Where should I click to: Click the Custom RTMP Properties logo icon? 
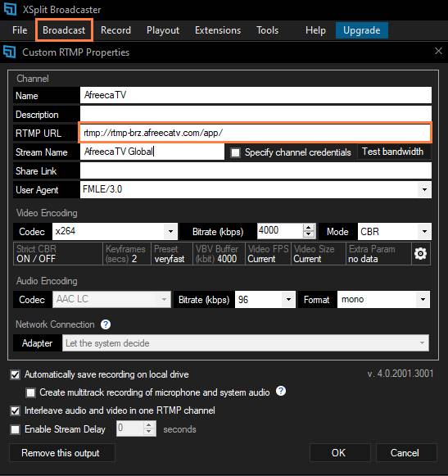[x=9, y=52]
